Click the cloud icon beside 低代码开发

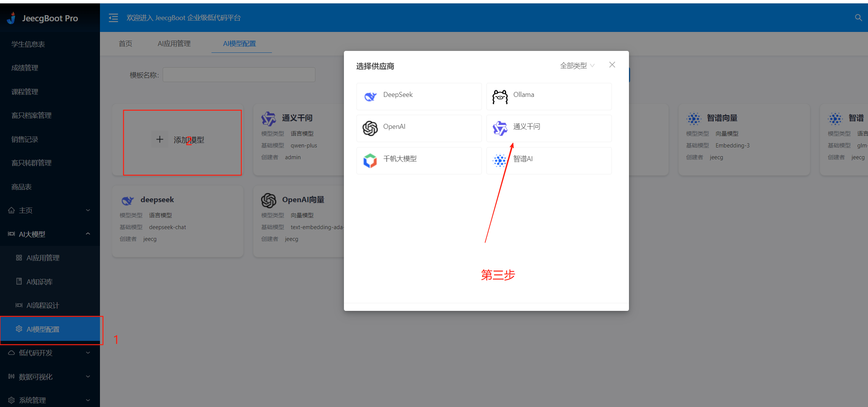click(x=11, y=353)
